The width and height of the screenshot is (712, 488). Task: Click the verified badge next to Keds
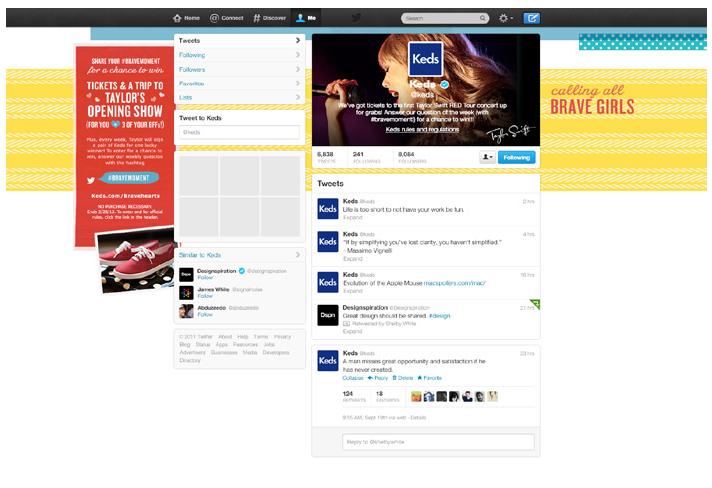click(x=445, y=84)
